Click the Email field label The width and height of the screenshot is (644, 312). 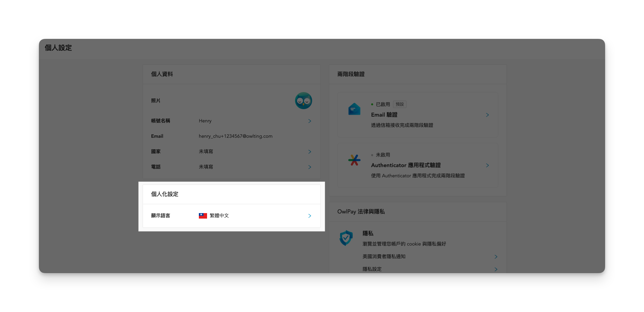click(x=157, y=136)
